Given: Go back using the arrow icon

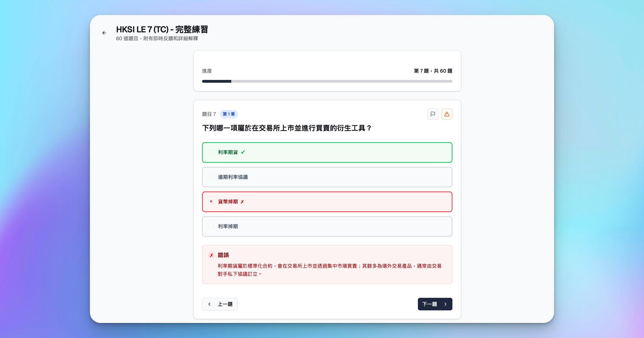Looking at the screenshot, I should (x=104, y=33).
